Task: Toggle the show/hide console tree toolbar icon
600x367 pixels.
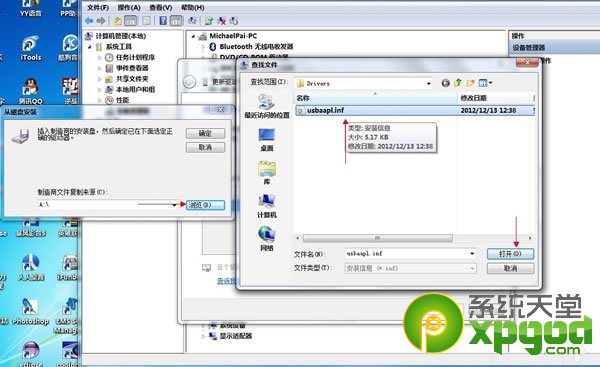Action: tap(130, 21)
